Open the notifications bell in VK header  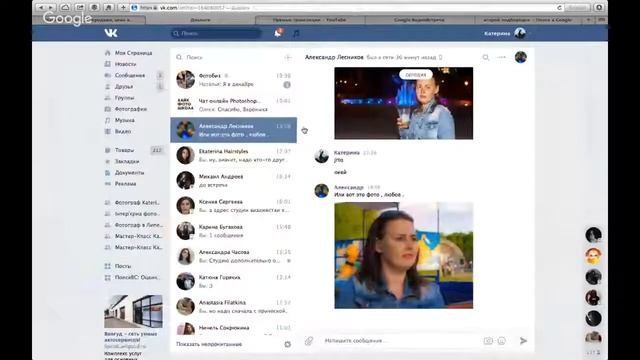[x=278, y=33]
